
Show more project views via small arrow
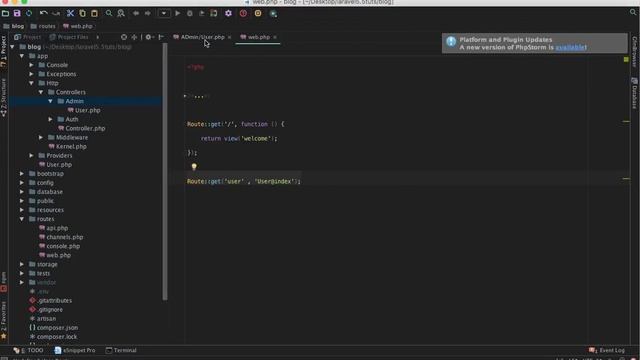[98, 37]
